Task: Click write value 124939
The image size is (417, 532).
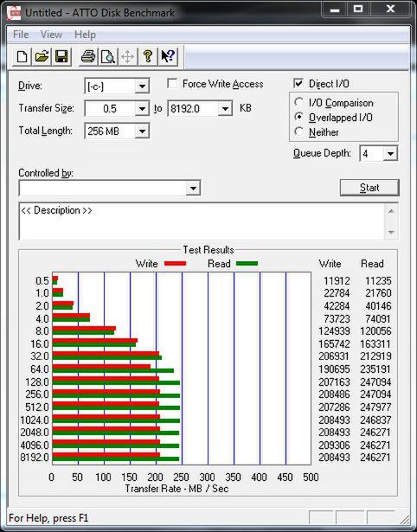Action: [334, 330]
